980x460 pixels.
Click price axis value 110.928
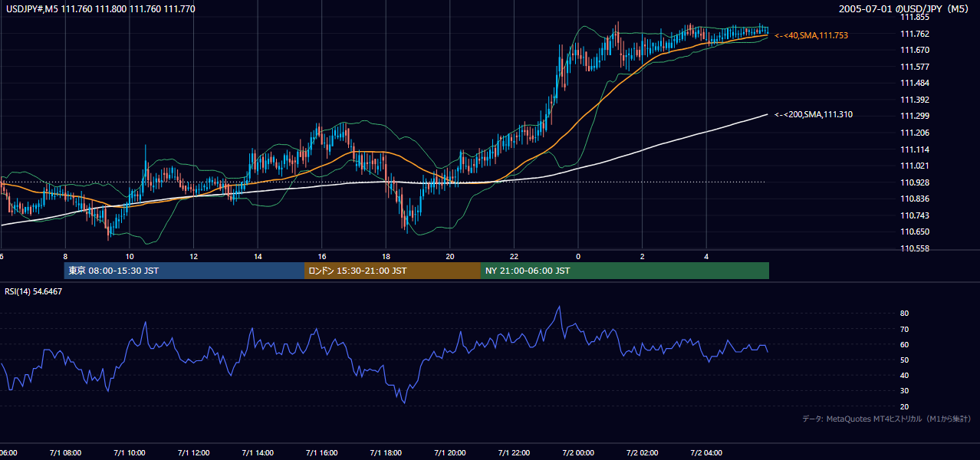tap(915, 182)
